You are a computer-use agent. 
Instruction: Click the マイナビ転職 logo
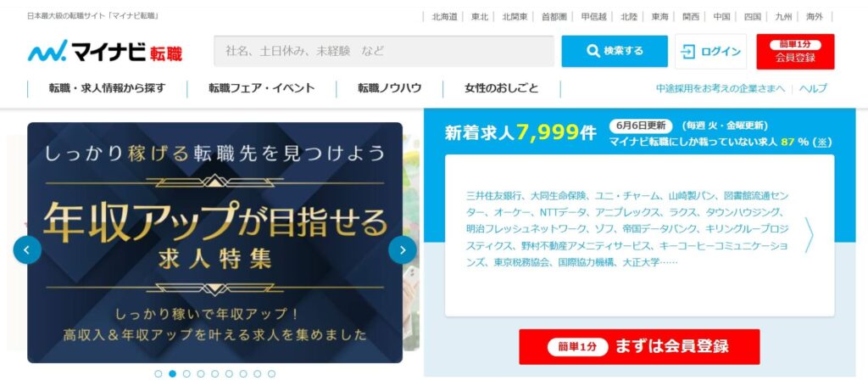(104, 51)
